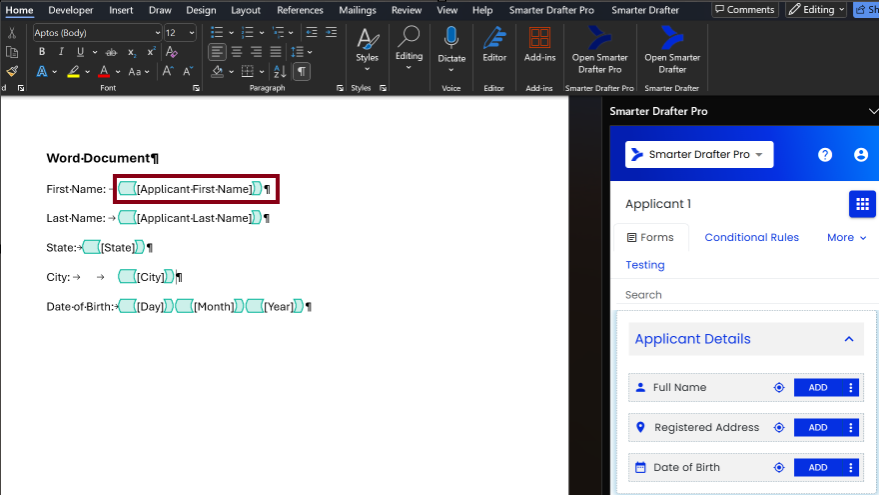Open the Review tab
The image size is (879, 495).
pos(406,10)
